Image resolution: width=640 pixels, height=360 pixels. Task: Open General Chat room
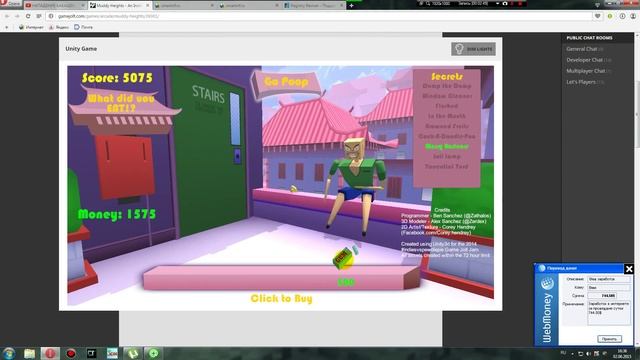pos(584,49)
